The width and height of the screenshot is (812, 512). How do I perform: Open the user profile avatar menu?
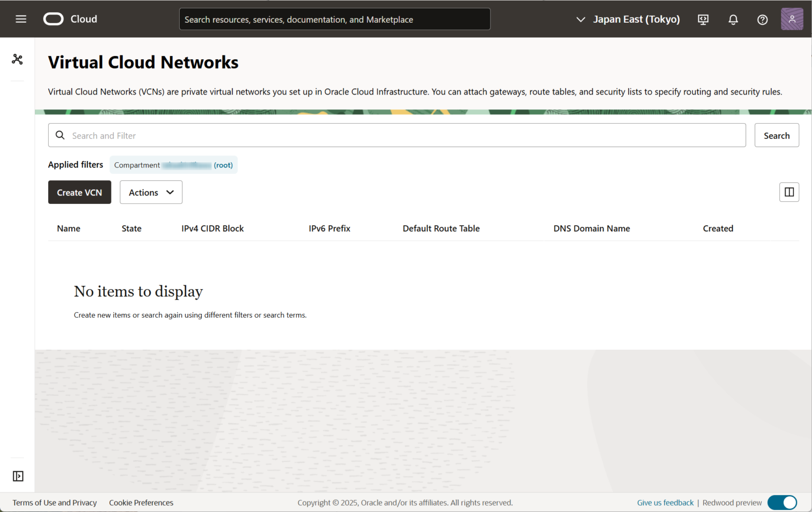[x=791, y=20]
